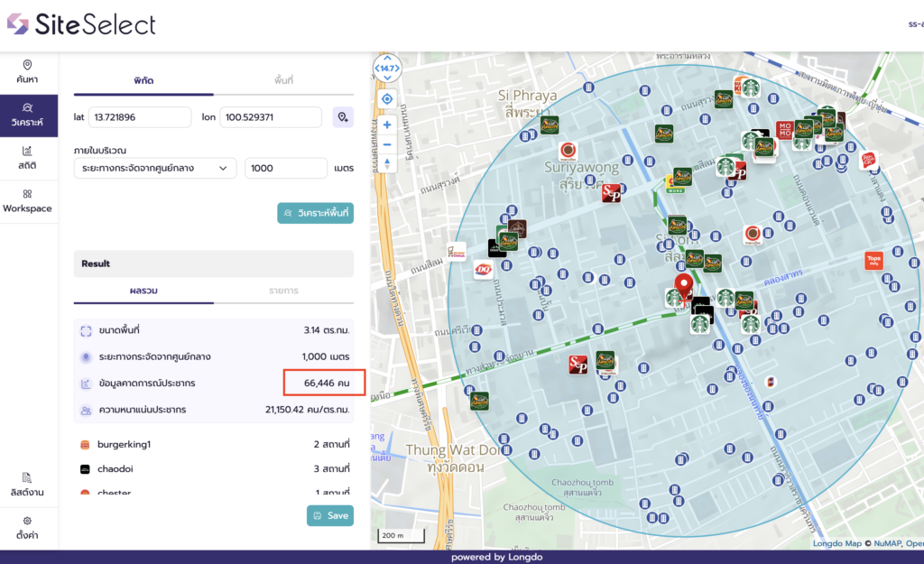The image size is (924, 564).
Task: Click the MO MO map marker
Action: click(x=785, y=130)
